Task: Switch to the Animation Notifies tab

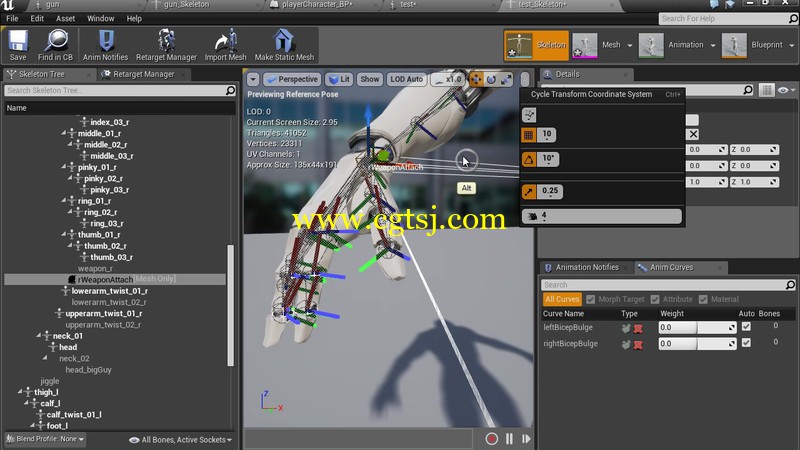Action: tap(587, 267)
